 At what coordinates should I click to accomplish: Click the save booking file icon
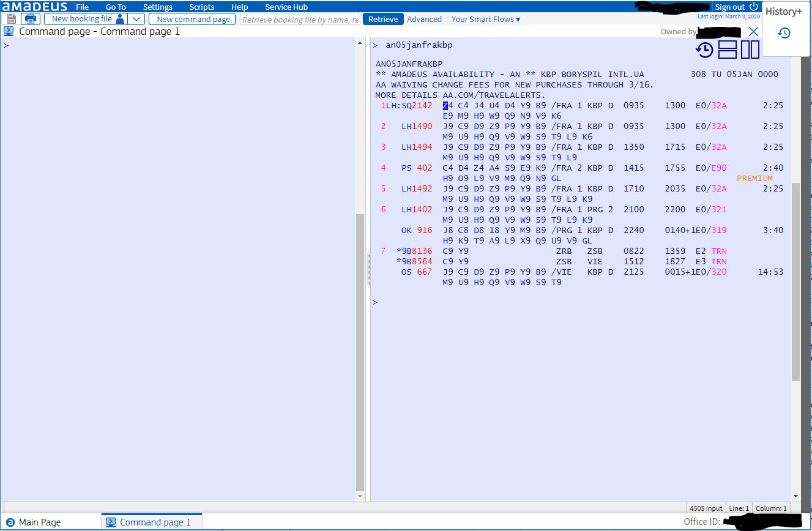11,19
